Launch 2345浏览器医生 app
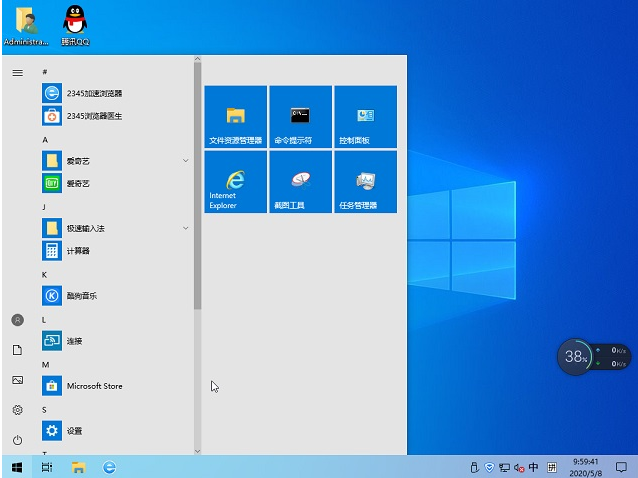Image resolution: width=638 pixels, height=478 pixels. click(x=94, y=116)
